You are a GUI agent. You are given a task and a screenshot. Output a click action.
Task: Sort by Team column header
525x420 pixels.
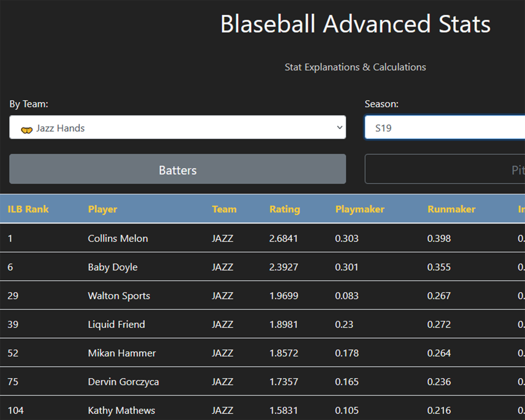[224, 209]
